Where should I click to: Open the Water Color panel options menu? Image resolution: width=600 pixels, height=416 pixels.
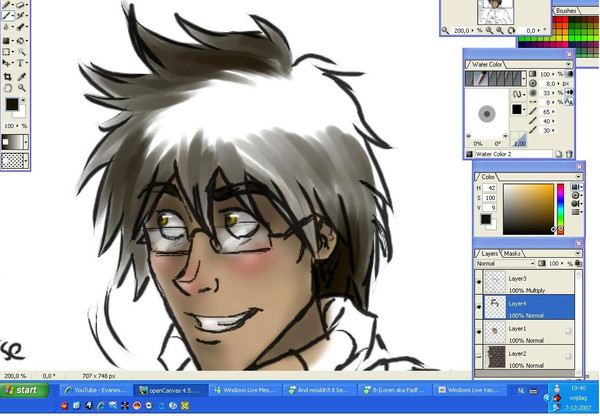point(568,64)
